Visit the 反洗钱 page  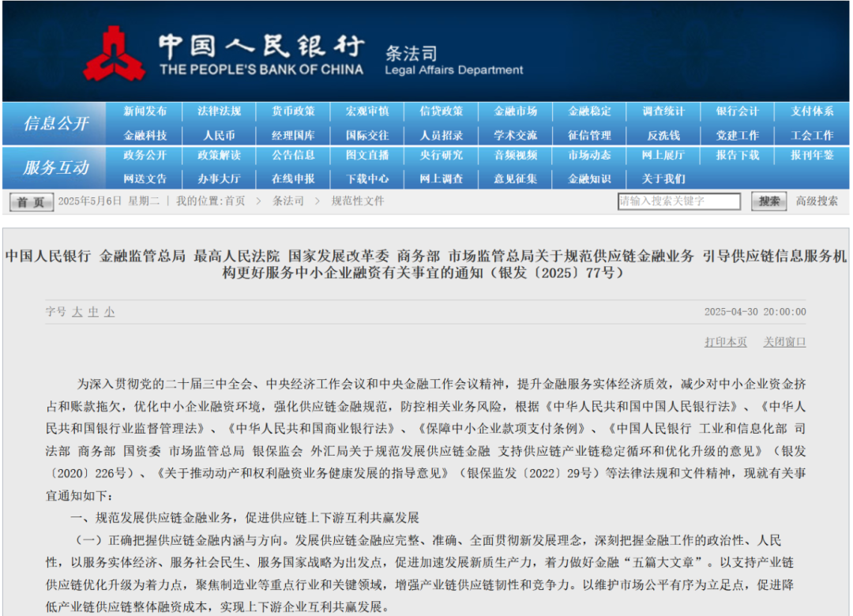tap(663, 136)
